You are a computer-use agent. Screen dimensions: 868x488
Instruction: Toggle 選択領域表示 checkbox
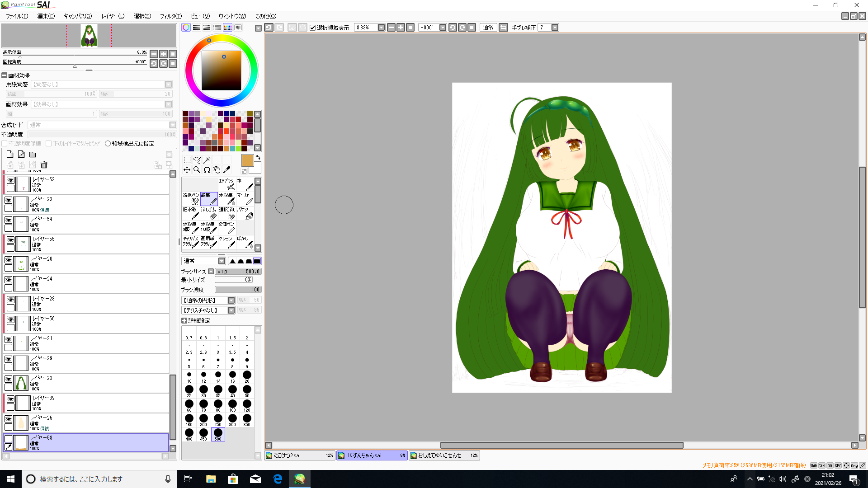click(x=312, y=28)
